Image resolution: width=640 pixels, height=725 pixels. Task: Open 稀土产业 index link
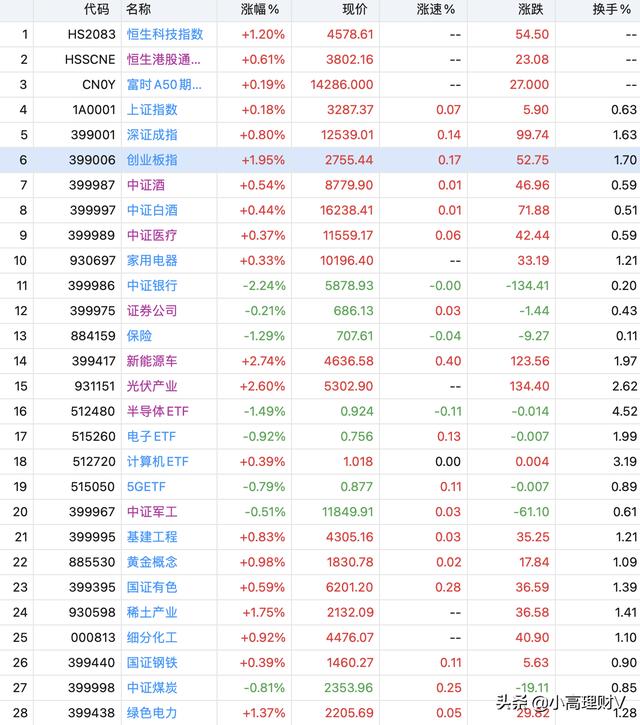[x=152, y=612]
